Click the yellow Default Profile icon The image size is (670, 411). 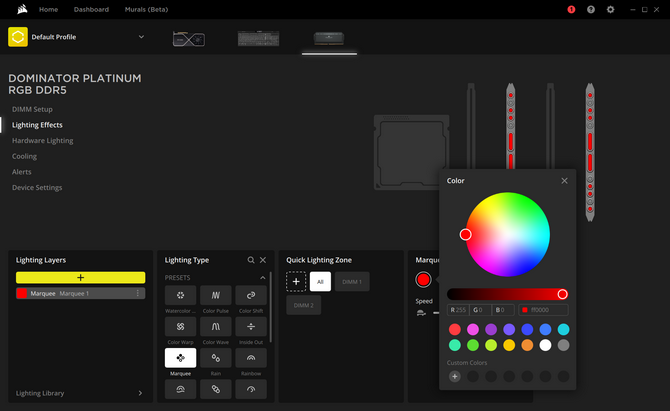pyautogui.click(x=18, y=37)
